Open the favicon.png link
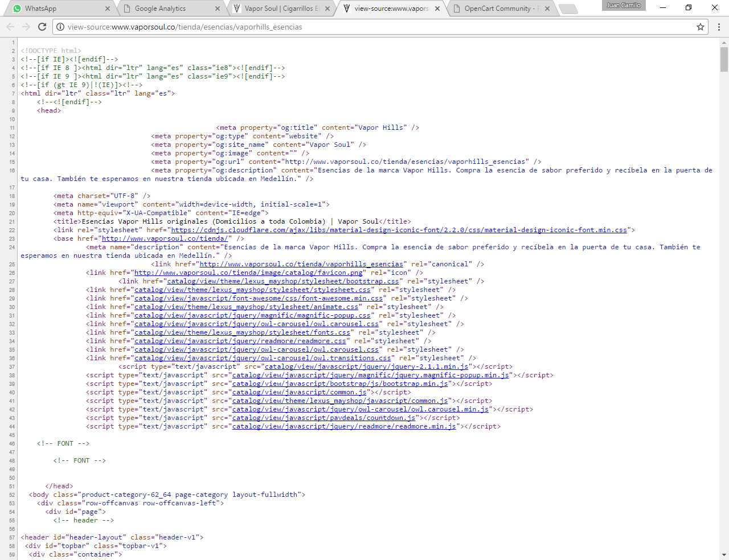729x560 pixels. (248, 273)
